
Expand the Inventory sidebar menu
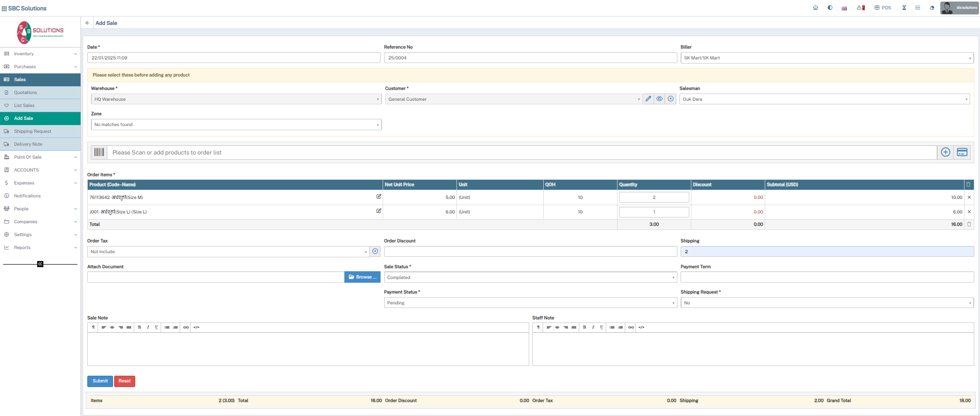point(40,54)
